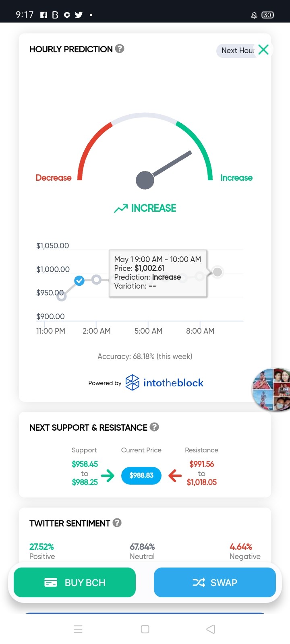Screen dimensions: 290x644
Task: Open floating photo chat head bubble
Action: (x=271, y=389)
